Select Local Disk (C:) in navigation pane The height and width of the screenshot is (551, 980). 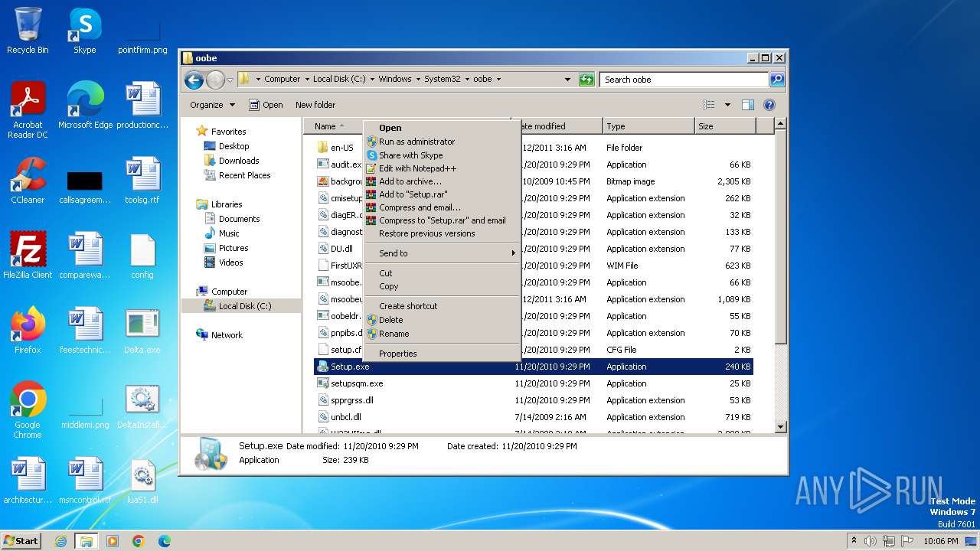tap(244, 306)
